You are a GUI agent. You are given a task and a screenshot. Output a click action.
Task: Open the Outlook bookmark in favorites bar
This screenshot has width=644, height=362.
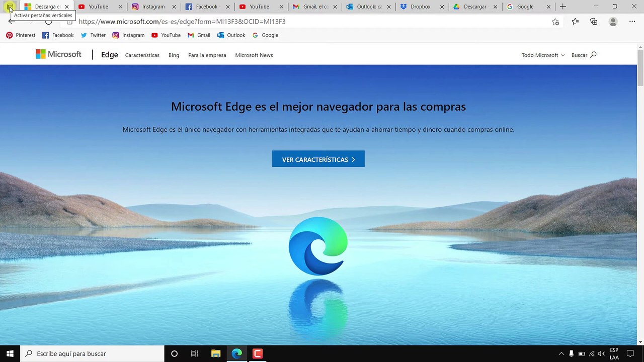pyautogui.click(x=231, y=35)
